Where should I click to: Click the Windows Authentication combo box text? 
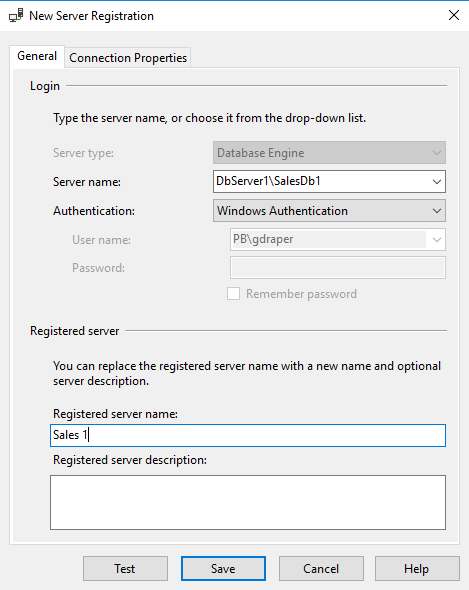282,211
